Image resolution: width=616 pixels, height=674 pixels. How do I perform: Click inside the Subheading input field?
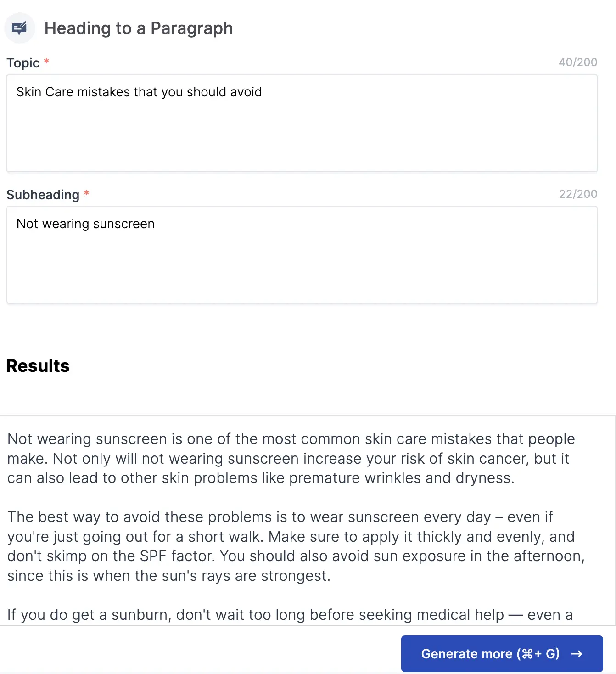[302, 255]
